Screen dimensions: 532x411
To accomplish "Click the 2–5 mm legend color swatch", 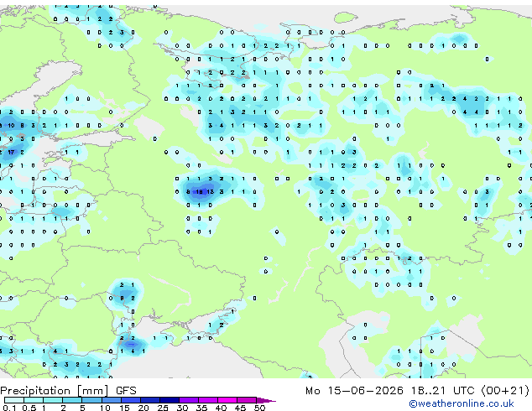I will coord(72,400).
